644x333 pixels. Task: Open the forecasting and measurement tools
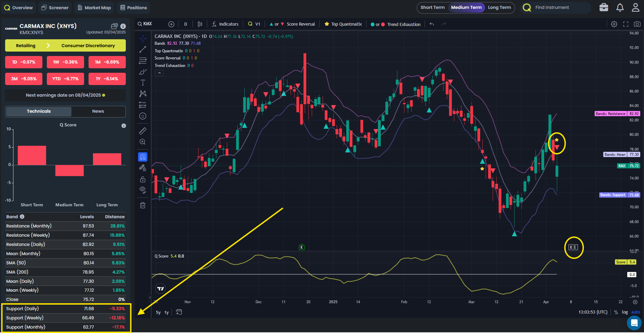pyautogui.click(x=143, y=105)
